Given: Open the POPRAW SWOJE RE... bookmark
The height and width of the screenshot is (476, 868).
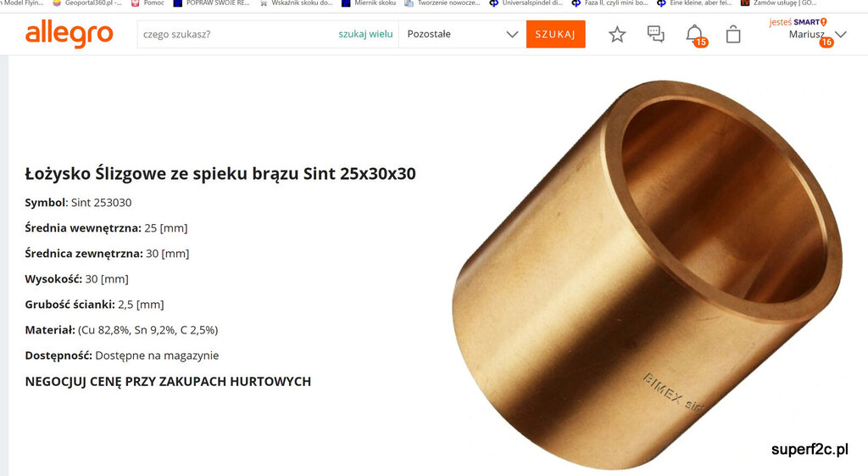Looking at the screenshot, I should (x=212, y=3).
